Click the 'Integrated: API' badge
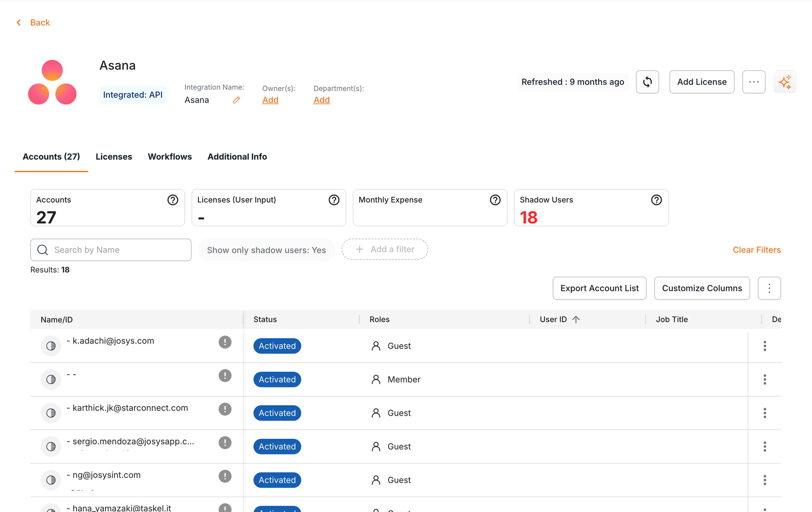The width and height of the screenshot is (812, 512). pyautogui.click(x=133, y=95)
